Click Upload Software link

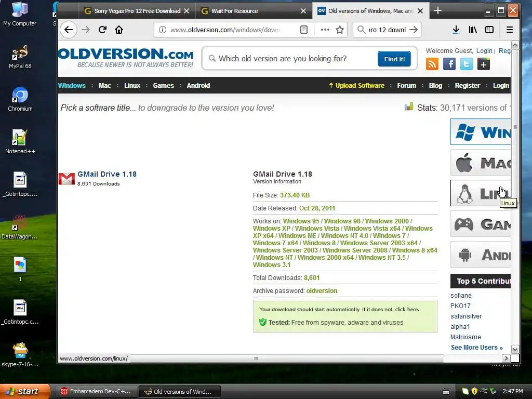[x=356, y=86]
